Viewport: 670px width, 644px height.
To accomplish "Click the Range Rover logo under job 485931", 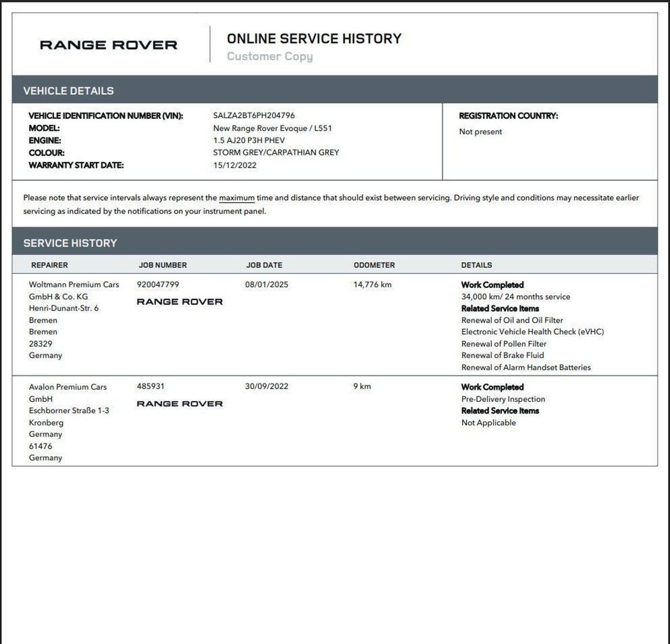I will click(180, 404).
